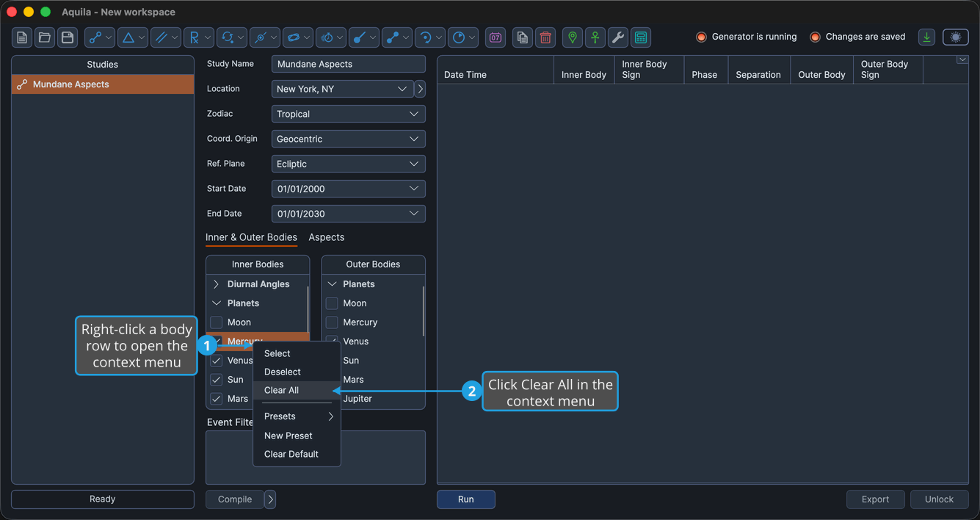Select the circular arrows return tool
The image size is (980, 520).
click(x=232, y=37)
